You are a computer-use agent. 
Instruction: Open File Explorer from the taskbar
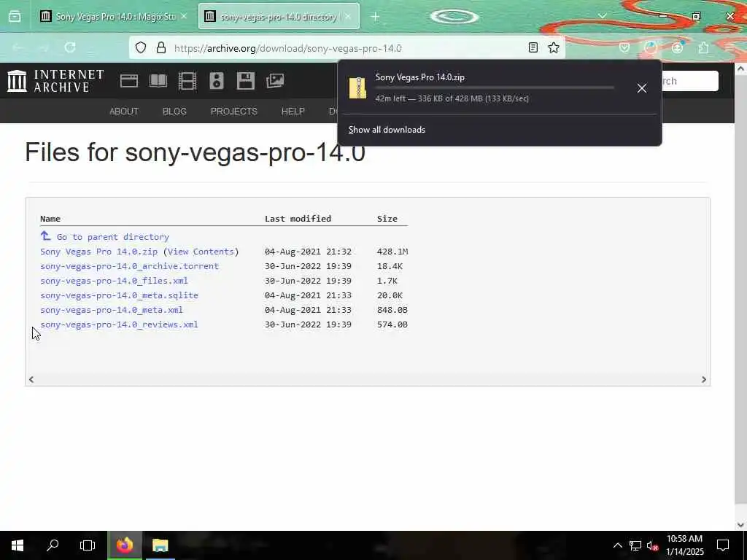tap(160, 545)
